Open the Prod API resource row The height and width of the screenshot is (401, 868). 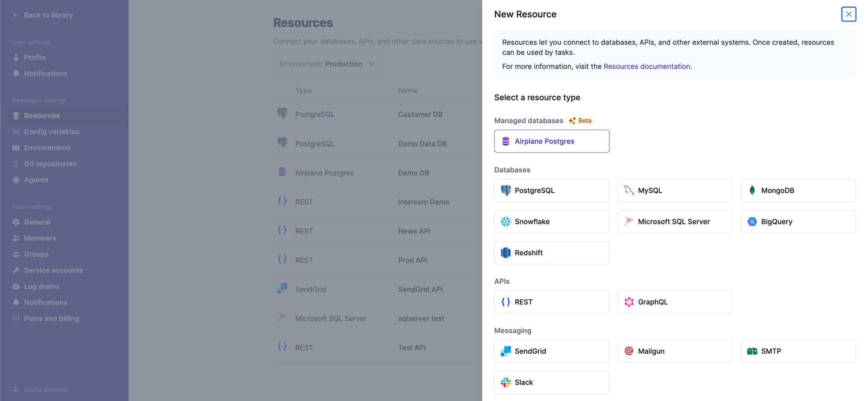(378, 260)
